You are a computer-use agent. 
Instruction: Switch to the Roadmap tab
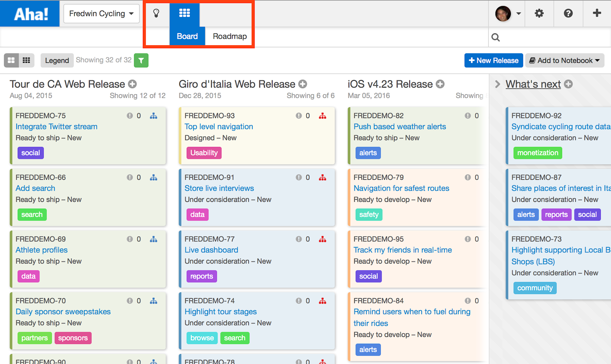[229, 36]
